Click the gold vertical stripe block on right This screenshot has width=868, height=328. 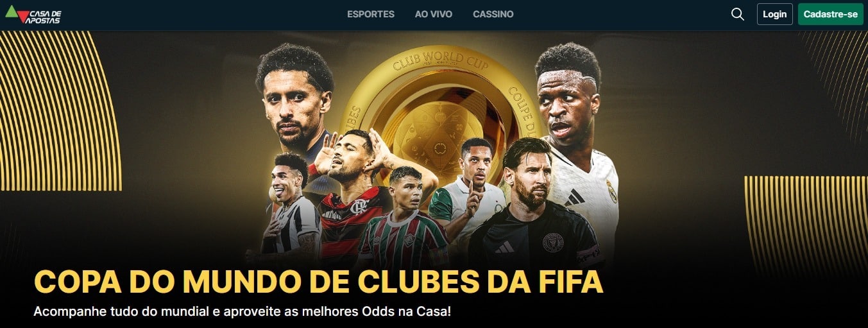806,225
